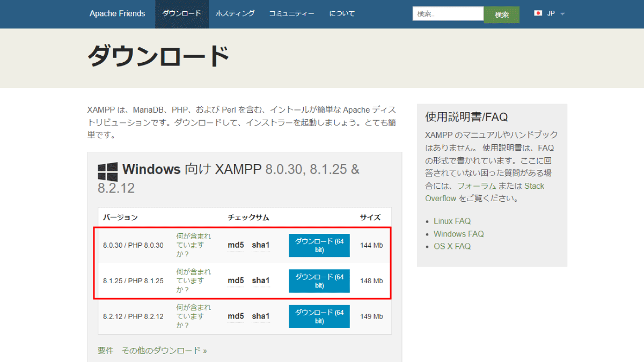Open md5 checksum for version 8.0.30
This screenshot has width=644, height=362.
click(236, 245)
